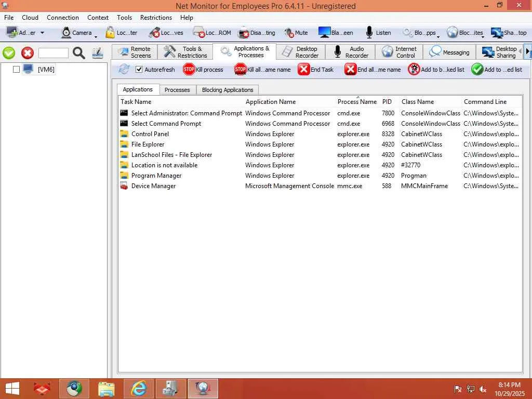Select the Program Manager task row
The height and width of the screenshot is (399, 532).
click(x=320, y=176)
